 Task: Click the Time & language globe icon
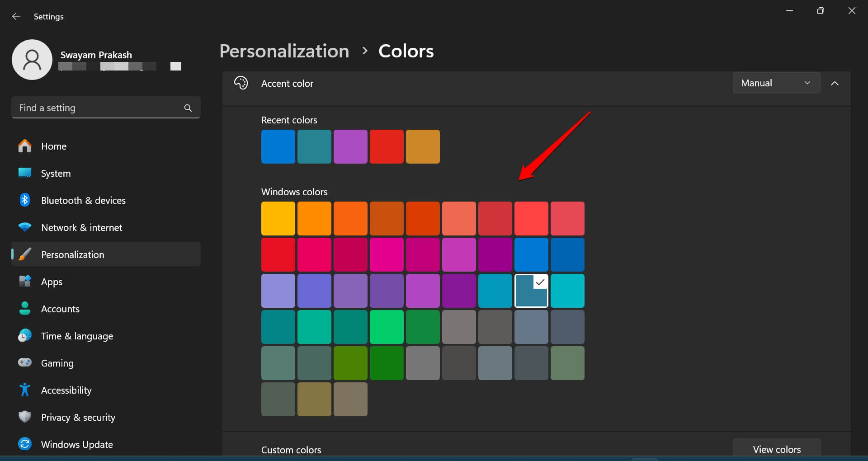point(25,335)
